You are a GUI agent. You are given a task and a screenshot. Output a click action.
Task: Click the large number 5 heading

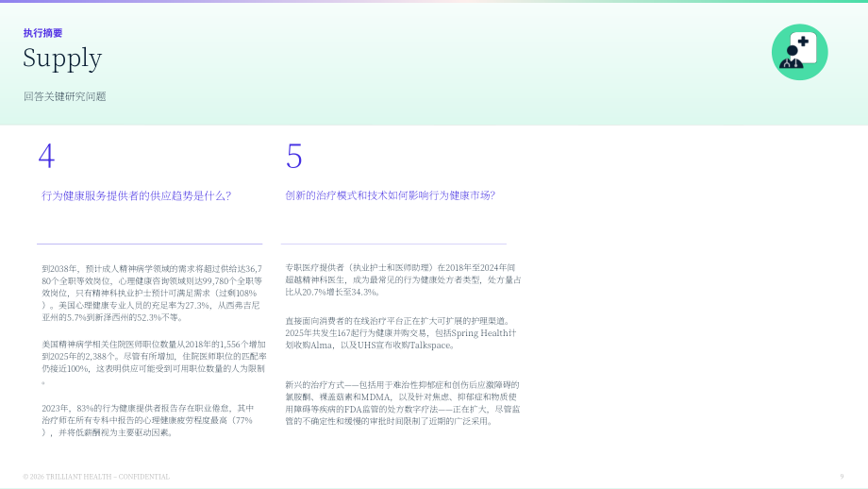coord(294,156)
